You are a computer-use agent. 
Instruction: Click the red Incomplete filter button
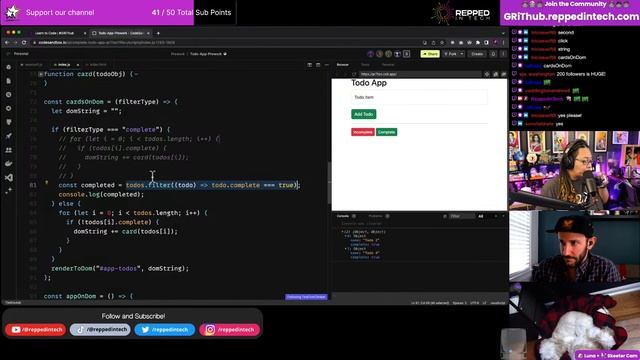[363, 132]
